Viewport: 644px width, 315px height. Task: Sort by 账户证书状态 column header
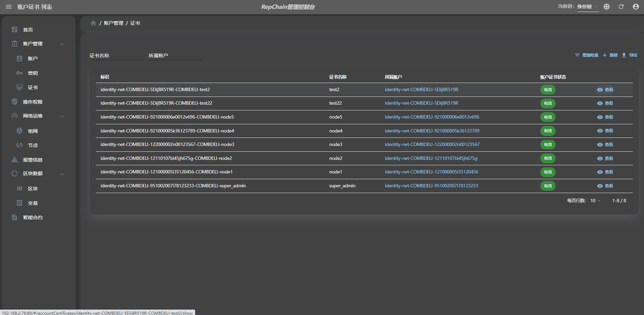click(553, 77)
